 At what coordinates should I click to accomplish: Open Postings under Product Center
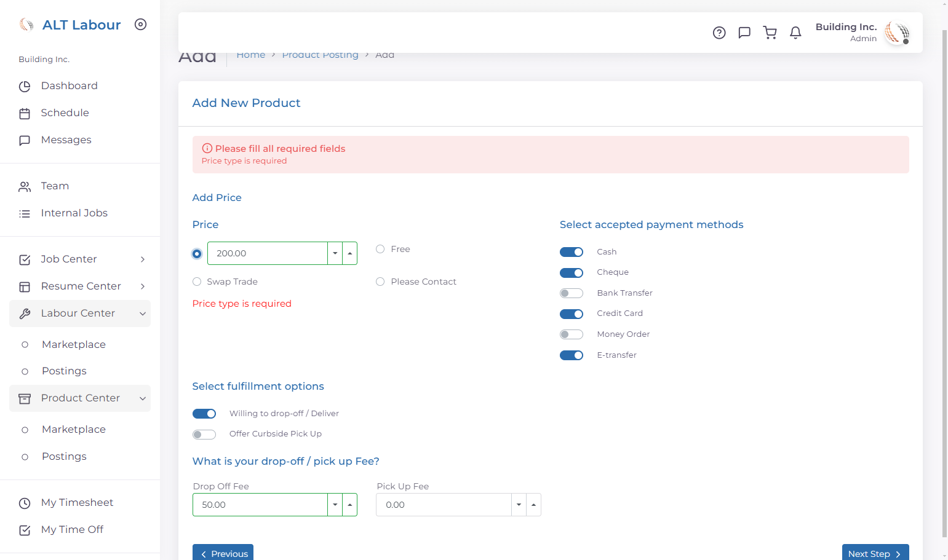pyautogui.click(x=64, y=456)
